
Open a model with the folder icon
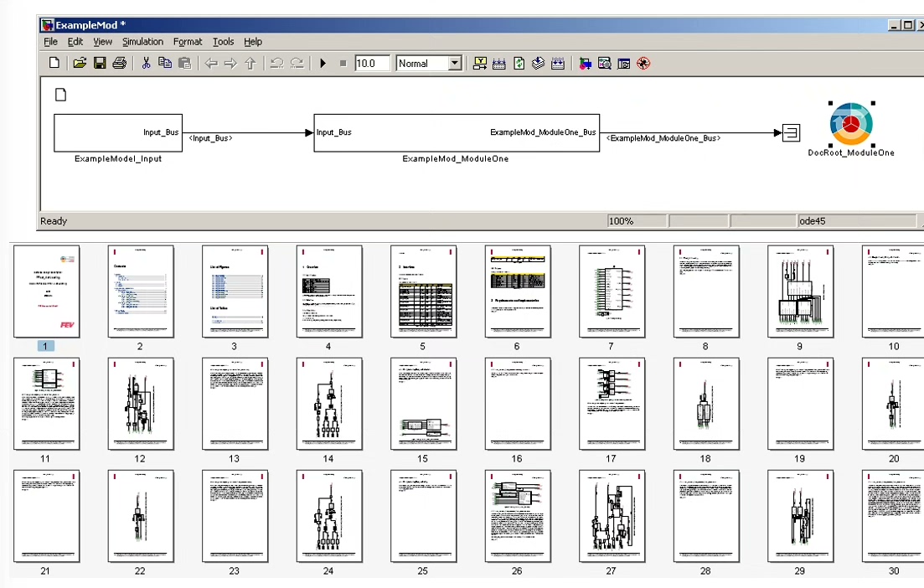(x=80, y=63)
